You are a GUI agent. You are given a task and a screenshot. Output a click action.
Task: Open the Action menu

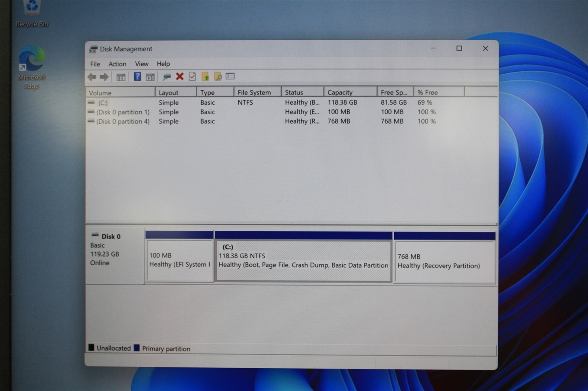(117, 64)
